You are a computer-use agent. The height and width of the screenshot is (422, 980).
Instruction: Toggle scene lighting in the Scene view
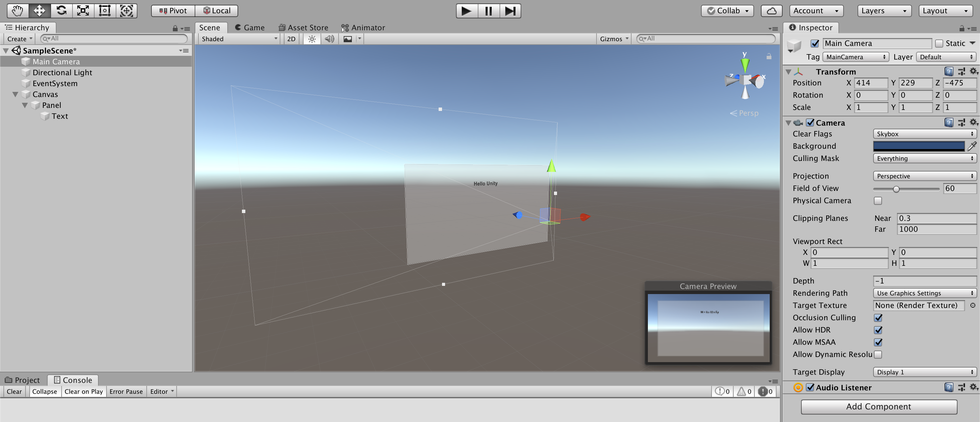[x=312, y=38]
